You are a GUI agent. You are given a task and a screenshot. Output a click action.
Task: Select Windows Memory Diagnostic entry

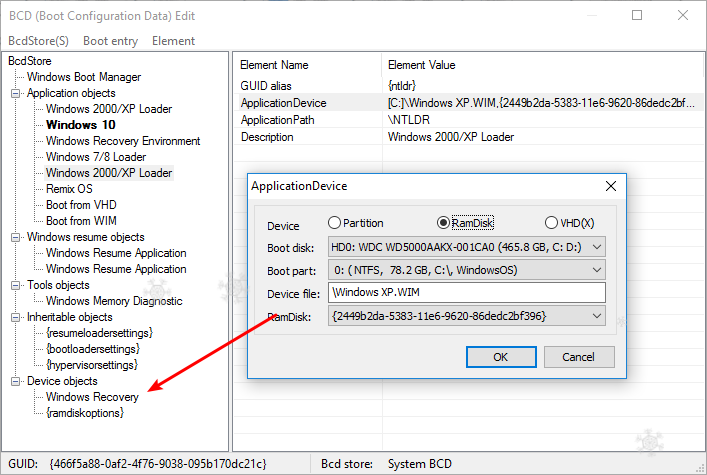(x=114, y=301)
